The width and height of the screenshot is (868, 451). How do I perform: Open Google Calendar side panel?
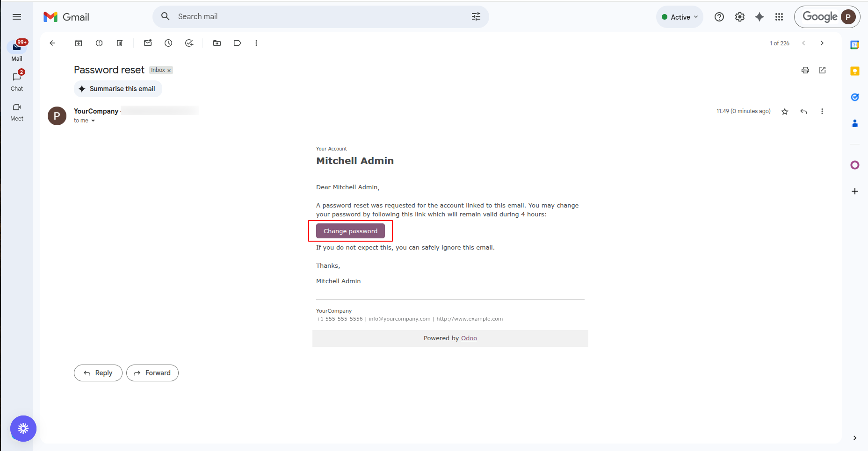tap(855, 45)
